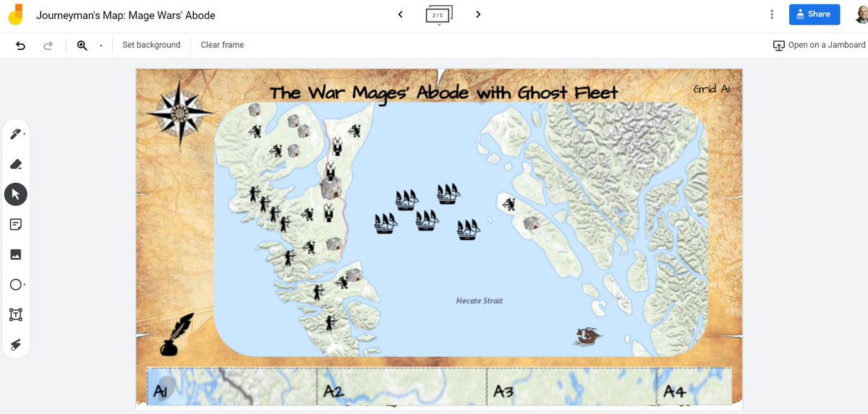The height and width of the screenshot is (414, 868).
Task: Click the Grid A1 text
Action: 711,88
